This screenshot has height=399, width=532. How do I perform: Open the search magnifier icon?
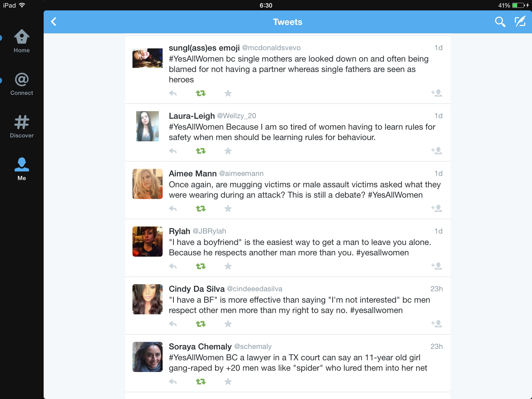point(500,22)
